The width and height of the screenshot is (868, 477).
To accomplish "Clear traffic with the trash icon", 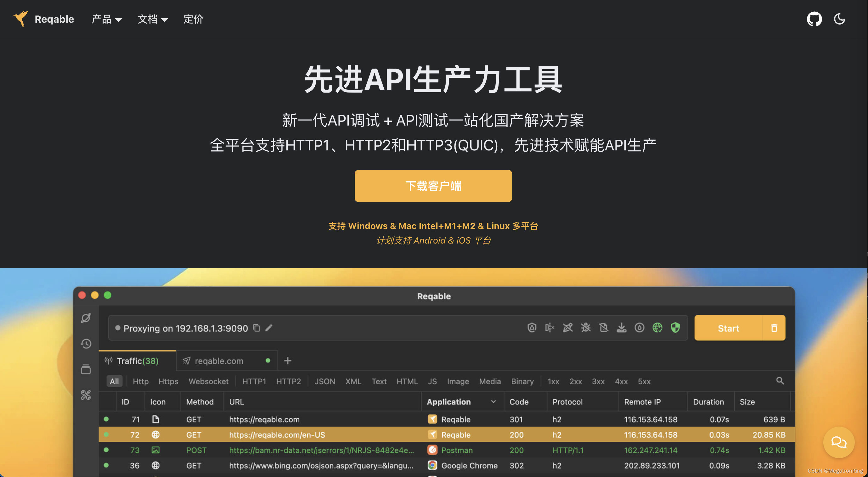I will pos(774,328).
